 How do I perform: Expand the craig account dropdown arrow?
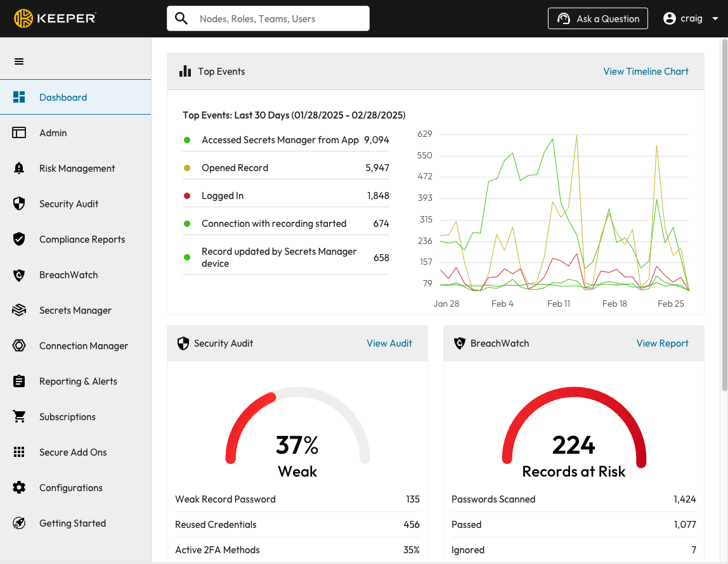point(715,19)
